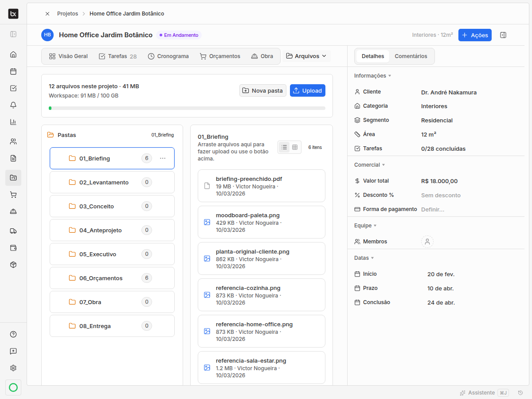This screenshot has width=532, height=399.
Task: Open the people/clients sidebar icon
Action: (x=13, y=141)
